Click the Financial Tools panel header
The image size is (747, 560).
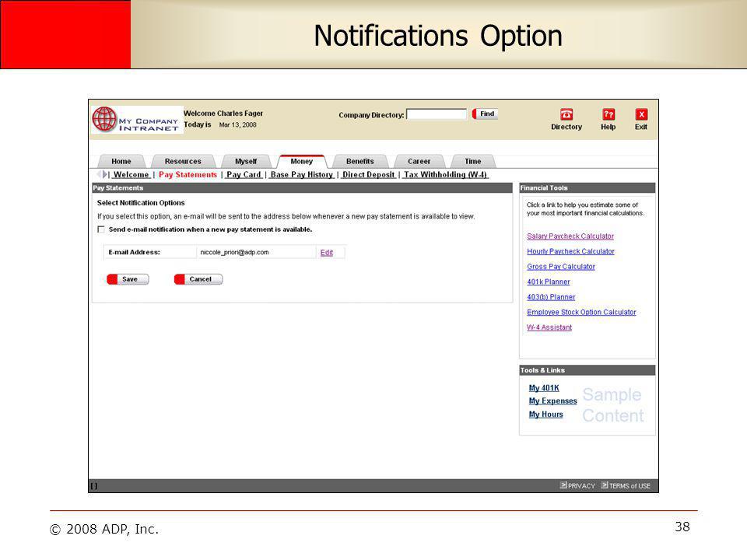tap(587, 188)
